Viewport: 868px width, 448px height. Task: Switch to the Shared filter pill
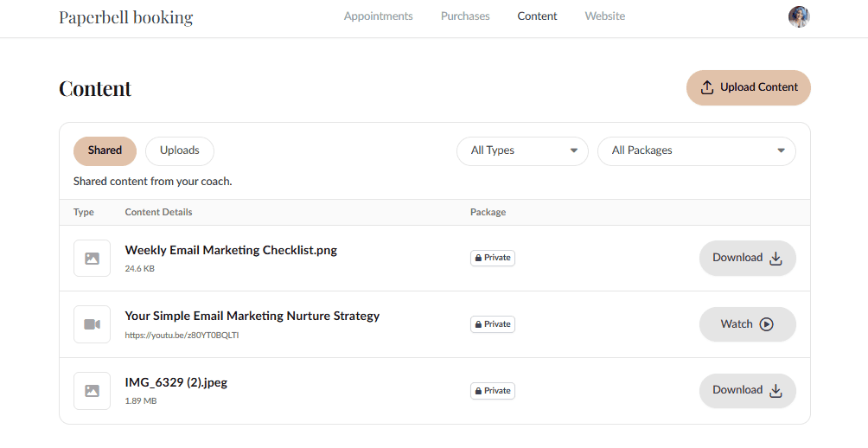[x=105, y=150]
